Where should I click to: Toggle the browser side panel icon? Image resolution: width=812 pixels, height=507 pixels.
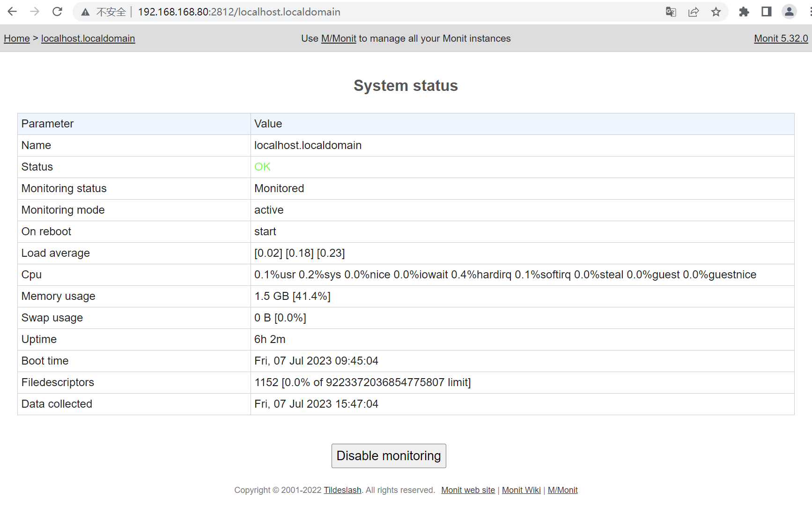click(767, 12)
